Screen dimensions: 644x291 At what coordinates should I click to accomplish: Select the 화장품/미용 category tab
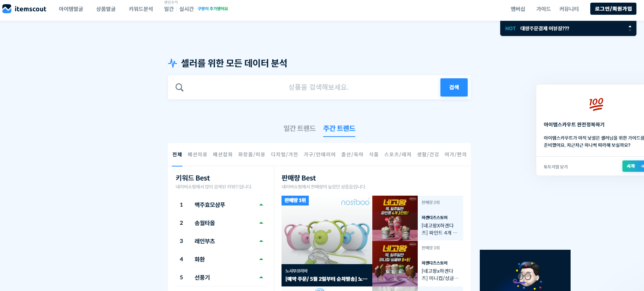tap(252, 154)
